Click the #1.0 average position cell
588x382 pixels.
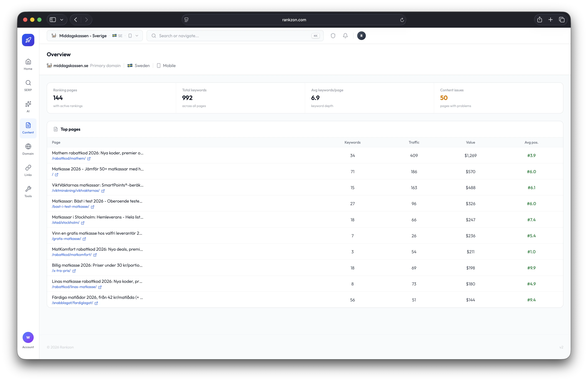(x=531, y=252)
